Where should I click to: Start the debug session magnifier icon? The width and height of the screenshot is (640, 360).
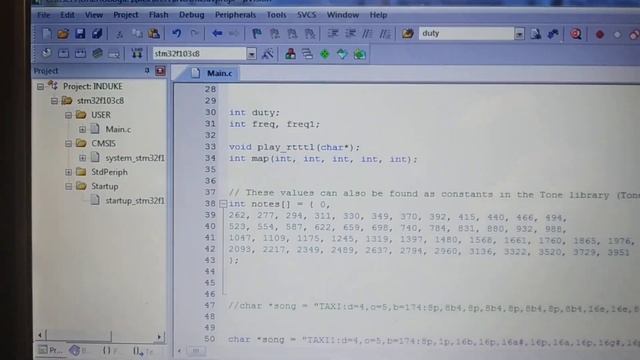click(576, 34)
